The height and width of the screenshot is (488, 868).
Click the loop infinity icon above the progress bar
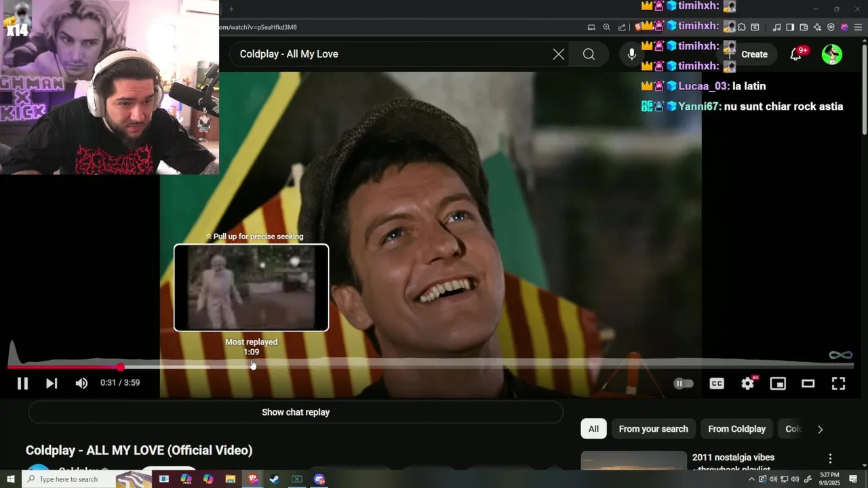point(840,355)
